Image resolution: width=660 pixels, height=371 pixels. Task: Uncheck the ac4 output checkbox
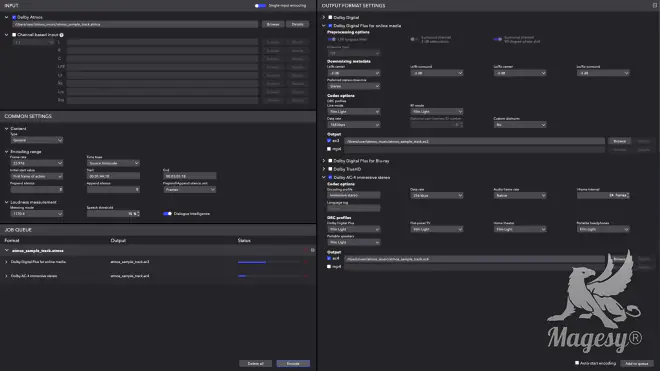coord(329,258)
